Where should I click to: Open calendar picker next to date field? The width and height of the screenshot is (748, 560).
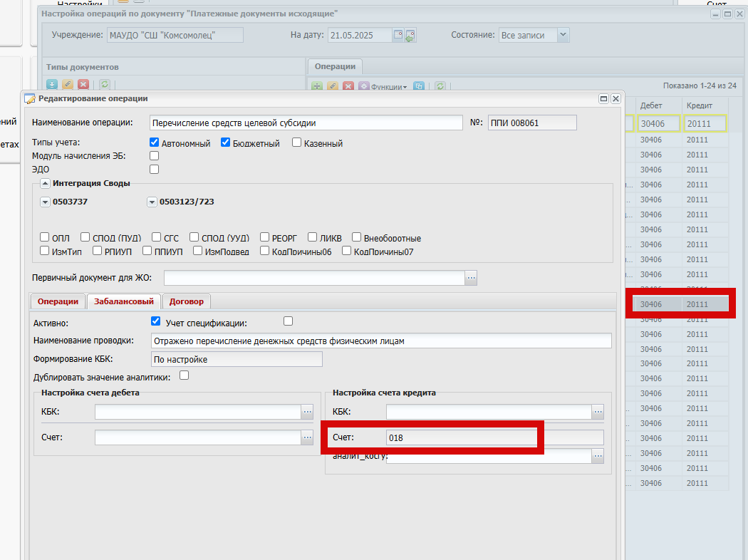click(x=398, y=35)
